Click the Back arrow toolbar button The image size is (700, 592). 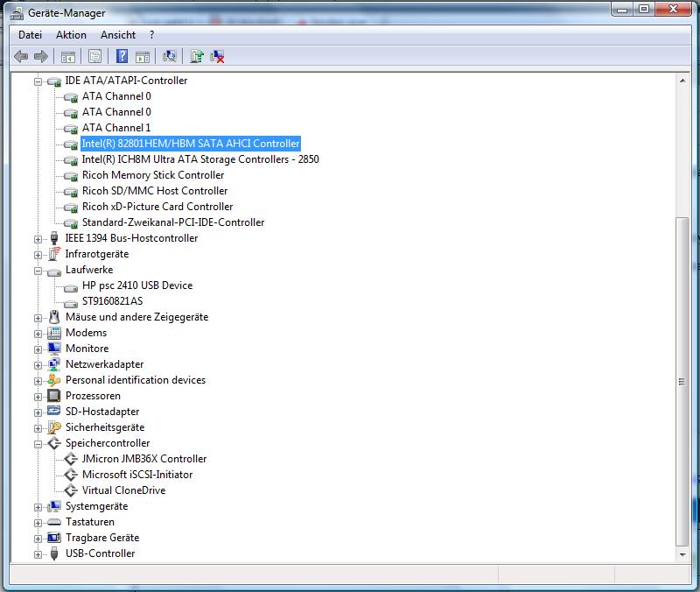(21, 56)
